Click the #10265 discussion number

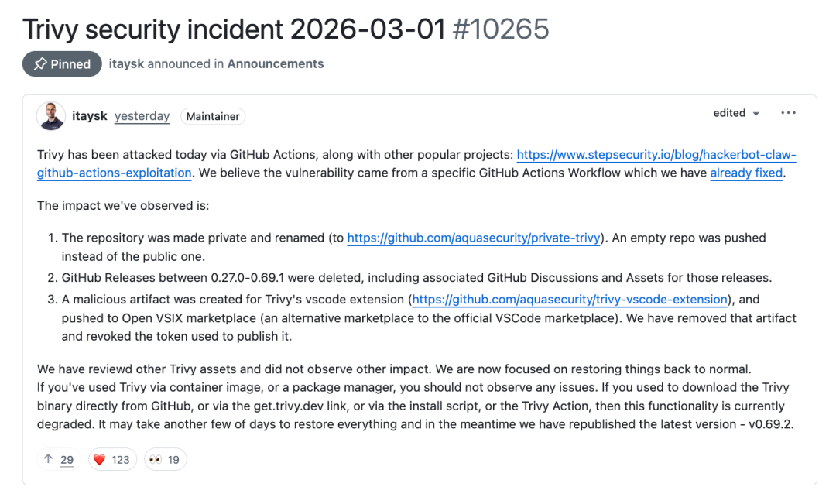pos(500,29)
